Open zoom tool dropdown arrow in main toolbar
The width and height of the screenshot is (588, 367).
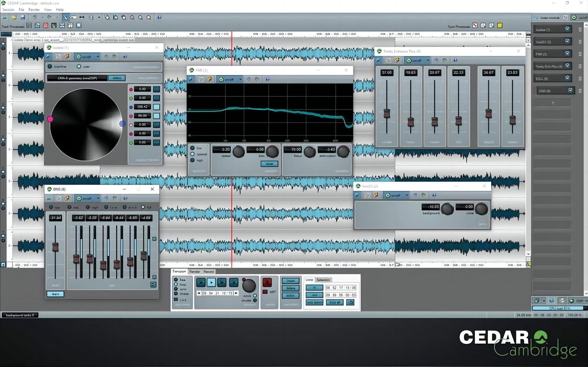click(x=99, y=17)
